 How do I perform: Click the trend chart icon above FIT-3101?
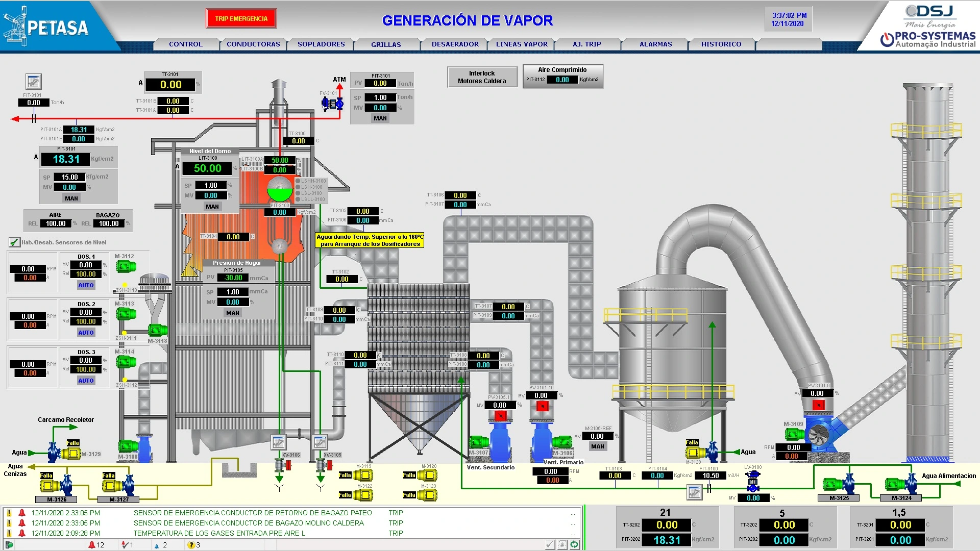point(34,82)
